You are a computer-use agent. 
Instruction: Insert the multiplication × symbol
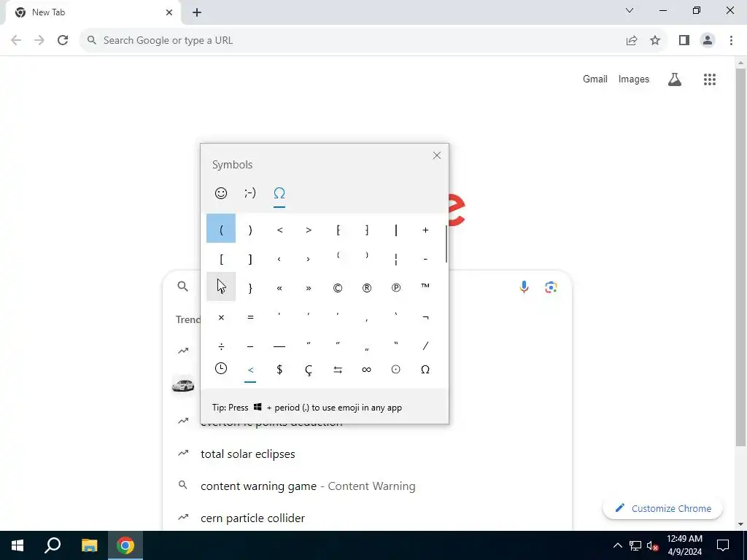[x=221, y=317]
